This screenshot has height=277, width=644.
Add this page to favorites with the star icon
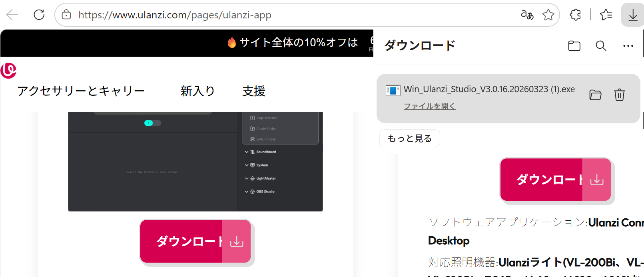click(548, 15)
